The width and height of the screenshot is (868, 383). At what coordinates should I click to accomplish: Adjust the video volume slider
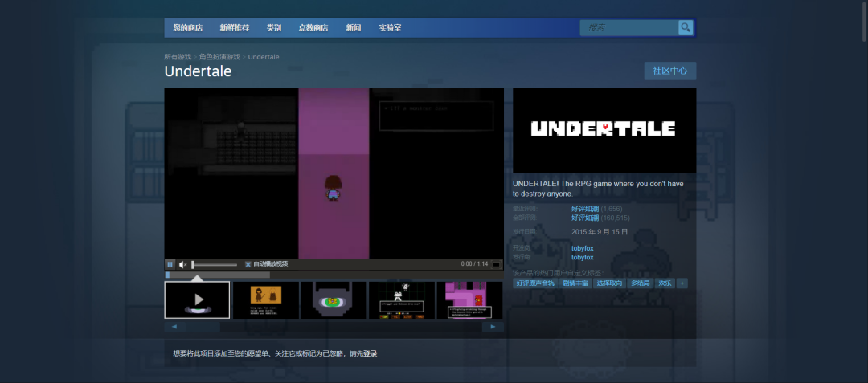pos(215,265)
